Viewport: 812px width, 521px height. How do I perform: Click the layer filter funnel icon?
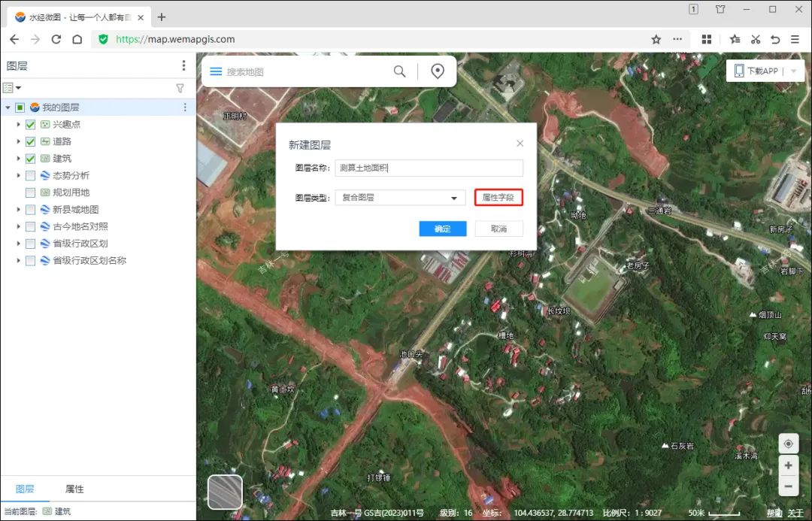(x=180, y=88)
